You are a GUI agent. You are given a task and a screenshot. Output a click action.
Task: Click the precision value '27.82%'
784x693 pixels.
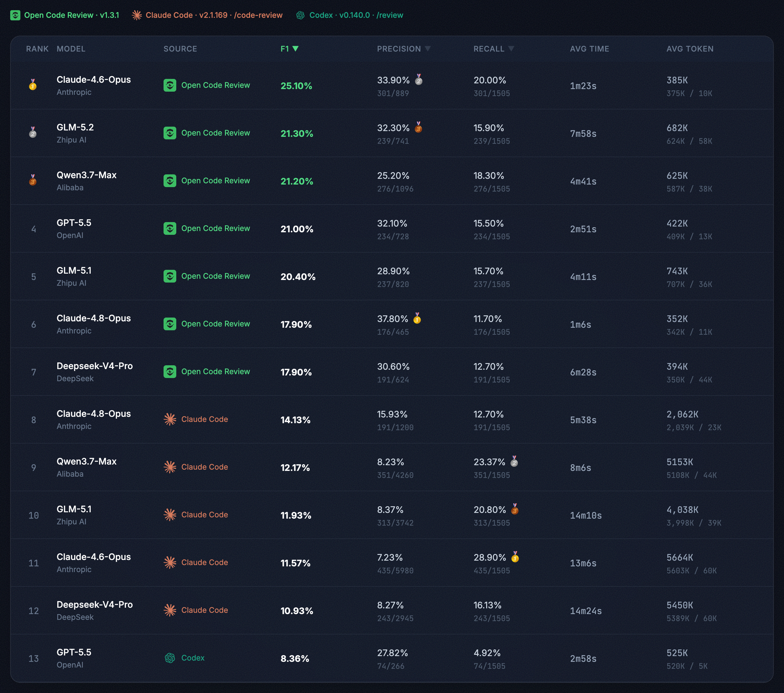pyautogui.click(x=392, y=653)
